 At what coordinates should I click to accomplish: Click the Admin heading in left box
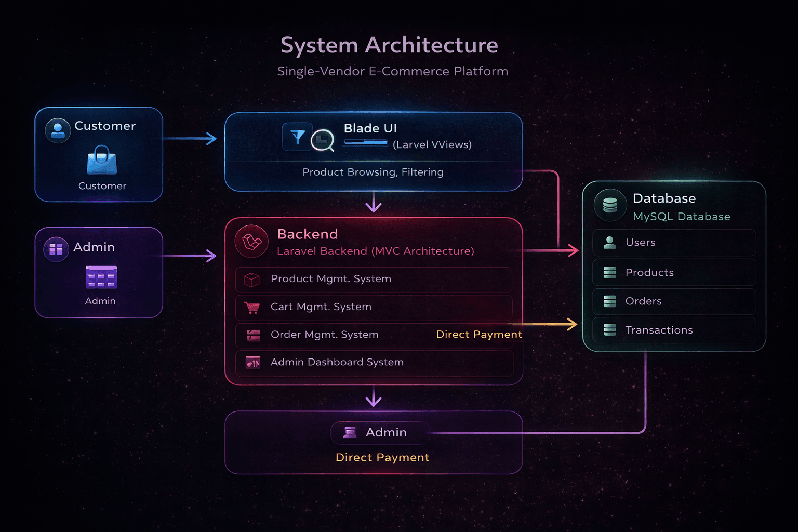94,247
